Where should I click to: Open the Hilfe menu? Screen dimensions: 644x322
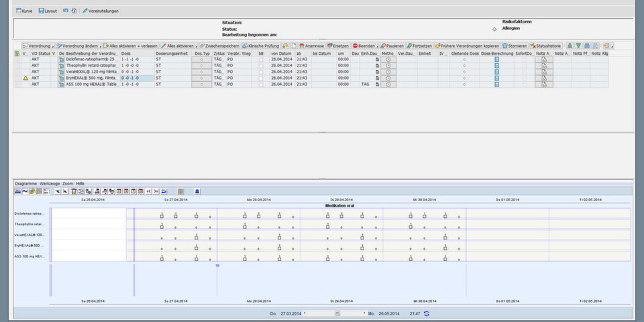[x=80, y=183]
